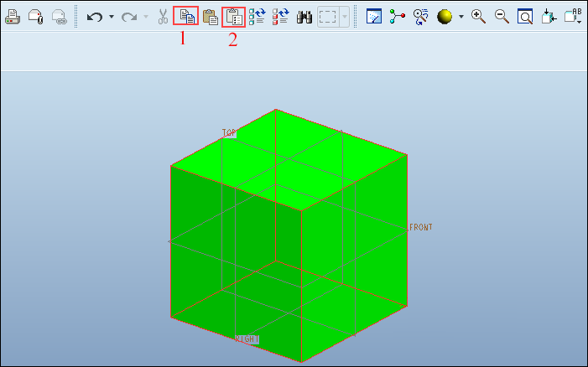Send model as email attachment
The width and height of the screenshot is (588, 367).
35,17
